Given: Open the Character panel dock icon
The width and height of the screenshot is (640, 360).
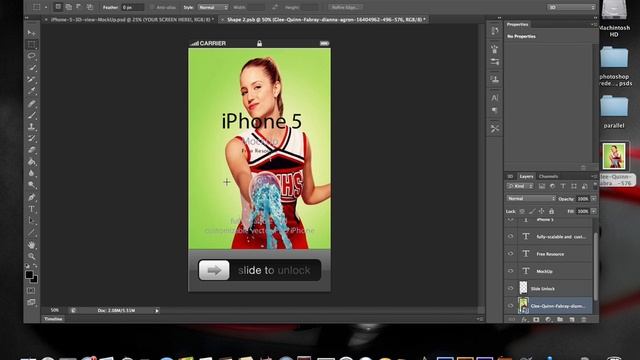Looking at the screenshot, I should (x=495, y=98).
